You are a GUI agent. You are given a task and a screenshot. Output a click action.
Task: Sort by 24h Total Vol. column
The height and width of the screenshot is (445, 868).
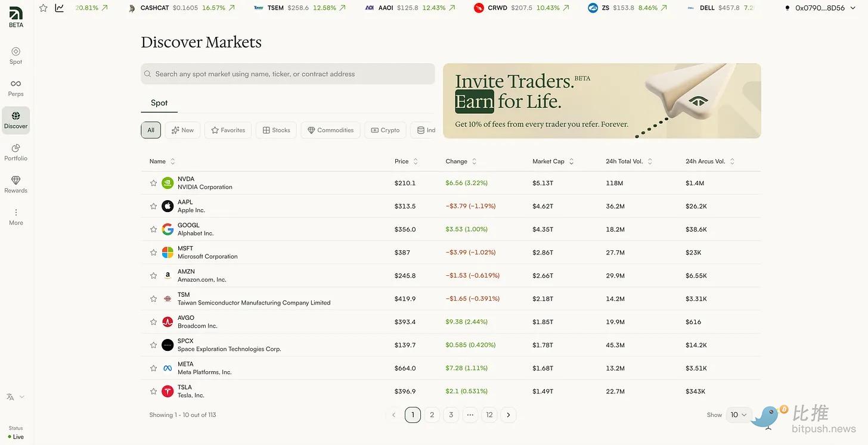click(629, 161)
